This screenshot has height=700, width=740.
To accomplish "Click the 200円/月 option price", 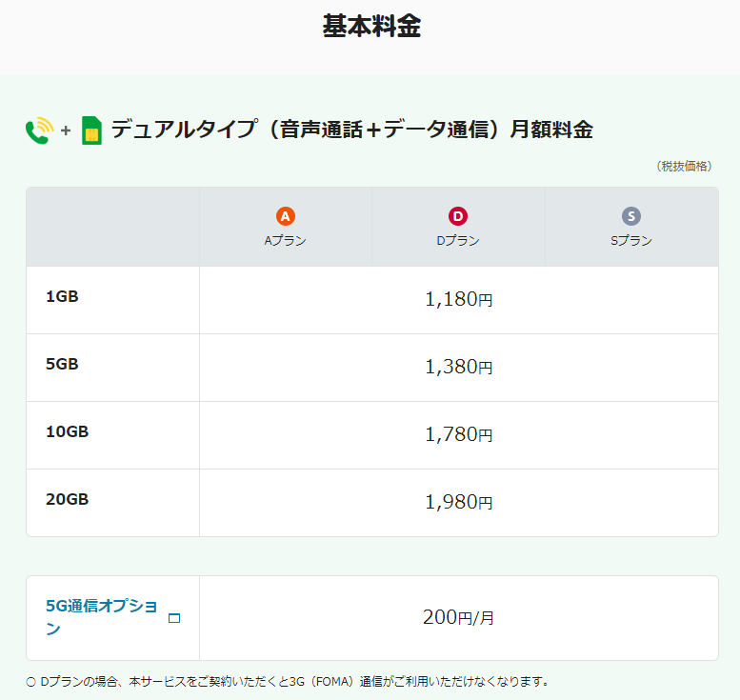I will pyautogui.click(x=458, y=617).
